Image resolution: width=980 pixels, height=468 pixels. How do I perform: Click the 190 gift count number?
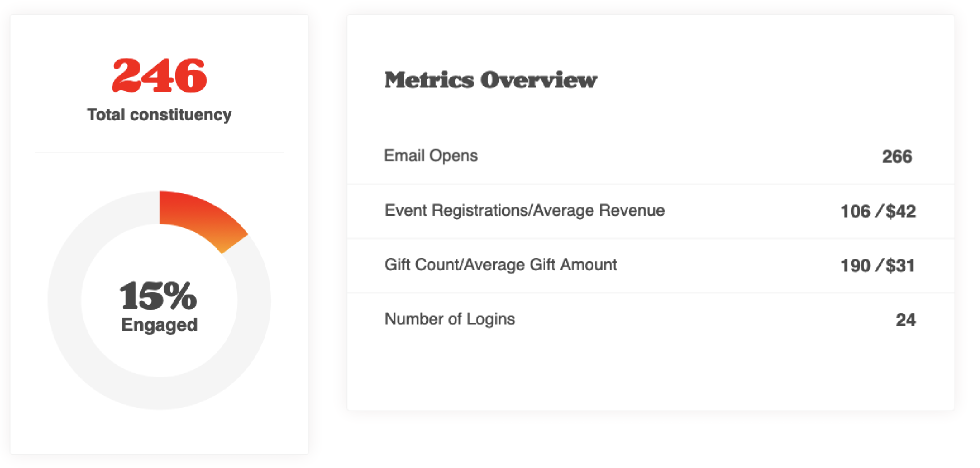(855, 265)
